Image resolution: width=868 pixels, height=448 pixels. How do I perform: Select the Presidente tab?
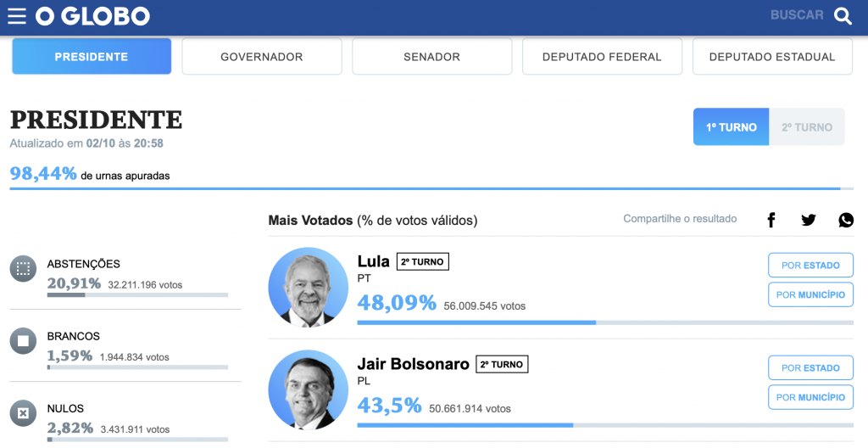coord(92,57)
